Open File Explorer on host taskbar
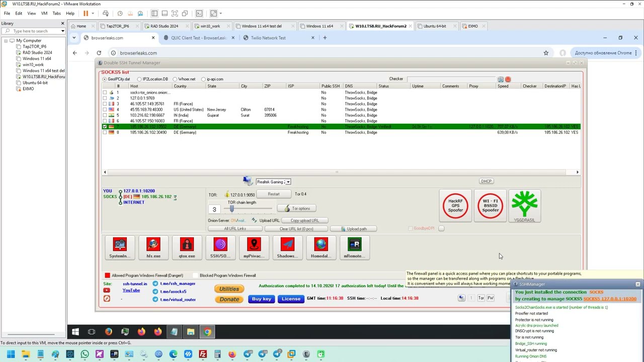 point(26,354)
